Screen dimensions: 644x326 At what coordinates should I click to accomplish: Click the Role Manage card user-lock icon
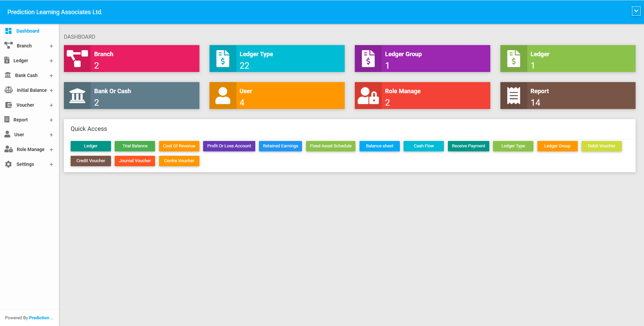tap(368, 96)
